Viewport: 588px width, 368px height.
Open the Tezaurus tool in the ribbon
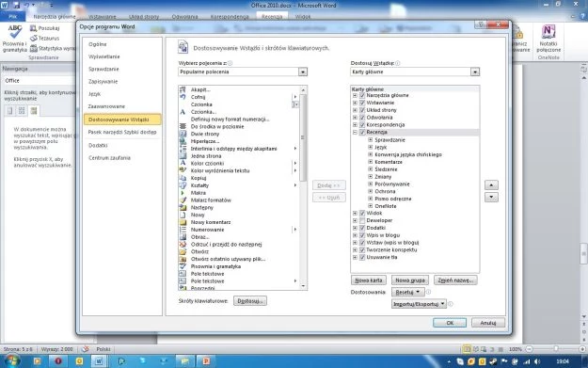pyautogui.click(x=44, y=38)
